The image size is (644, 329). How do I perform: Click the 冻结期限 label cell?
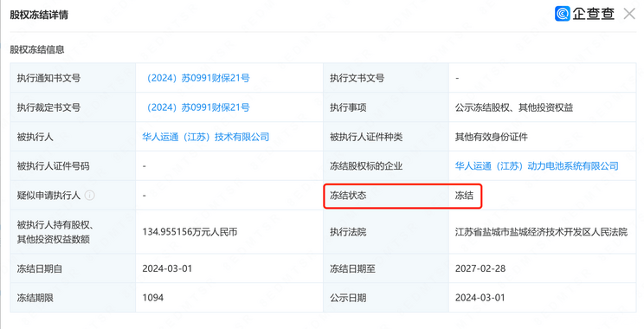pos(73,298)
